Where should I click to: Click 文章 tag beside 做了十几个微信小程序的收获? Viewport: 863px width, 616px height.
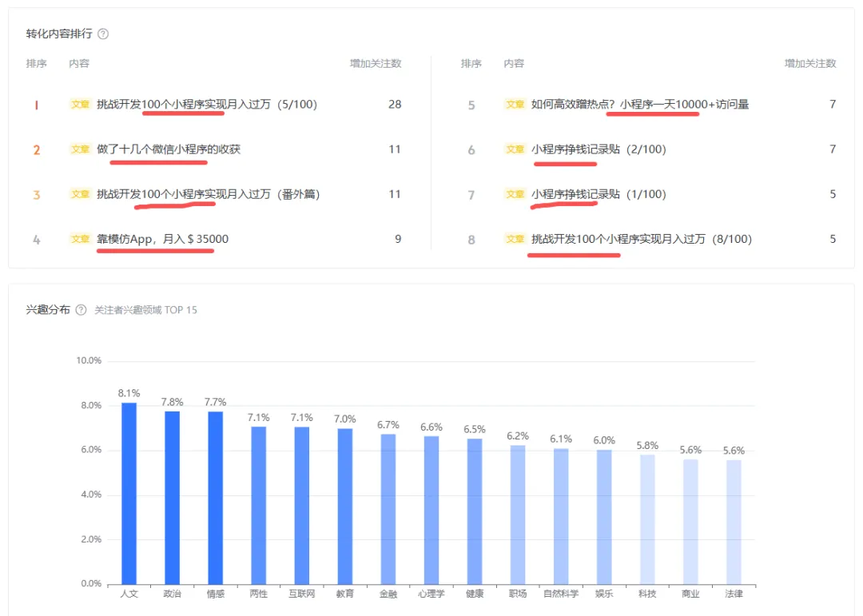click(80, 149)
